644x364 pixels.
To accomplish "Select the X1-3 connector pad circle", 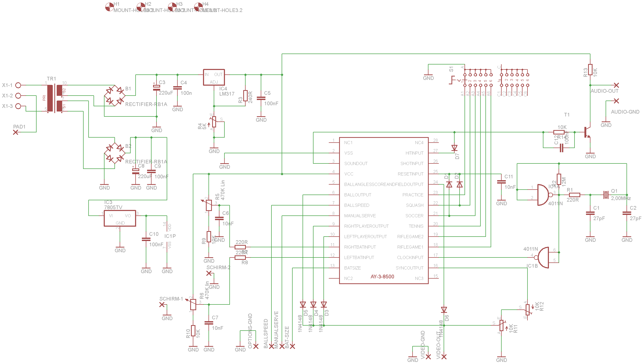I will [x=18, y=106].
